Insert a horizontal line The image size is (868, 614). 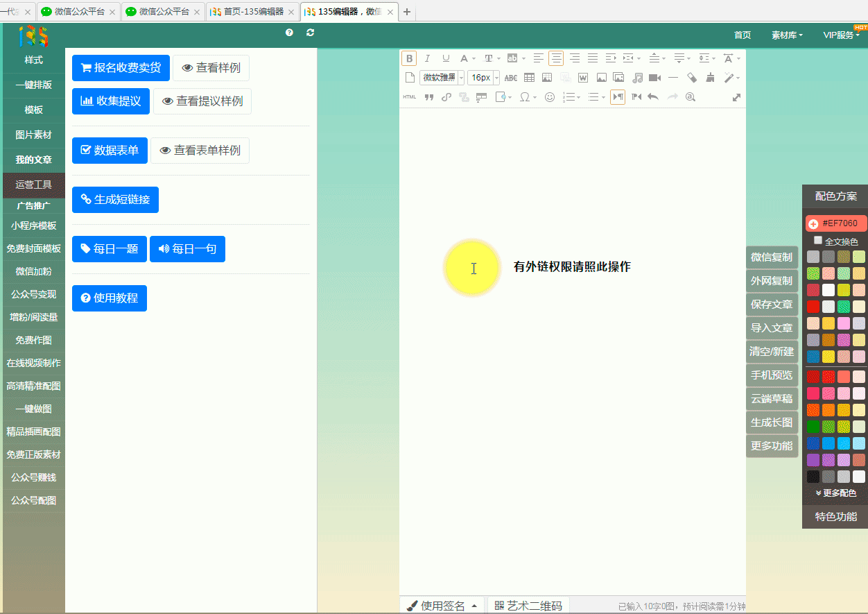pyautogui.click(x=672, y=78)
